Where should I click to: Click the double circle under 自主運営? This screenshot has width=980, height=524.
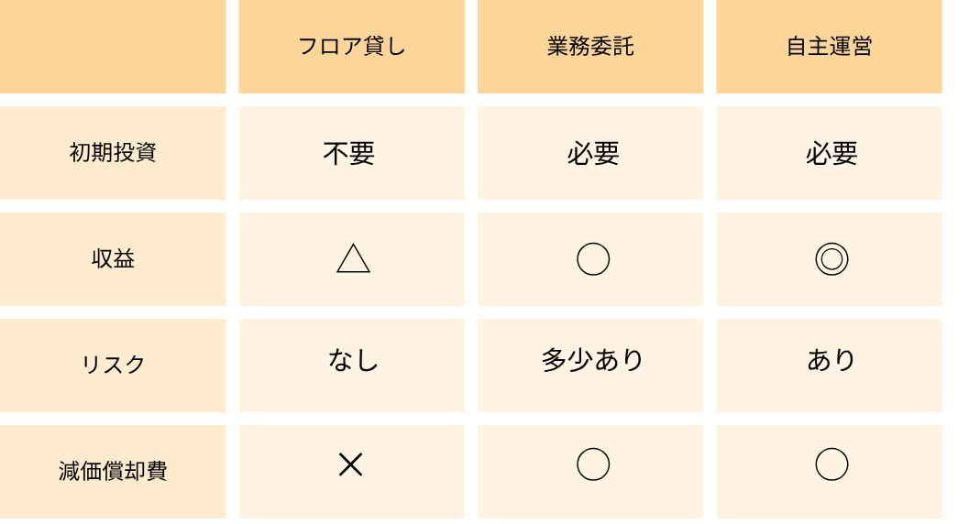tap(831, 258)
